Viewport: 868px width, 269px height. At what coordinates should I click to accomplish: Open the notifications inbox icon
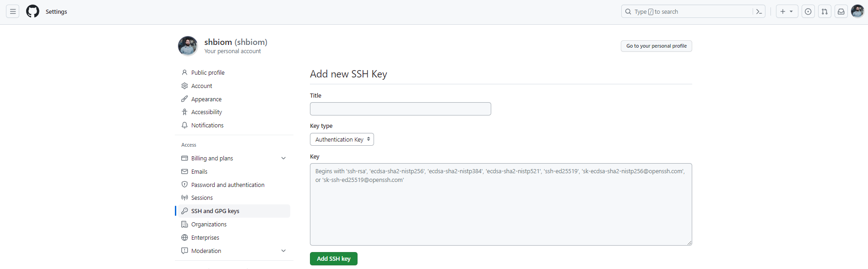pos(841,11)
